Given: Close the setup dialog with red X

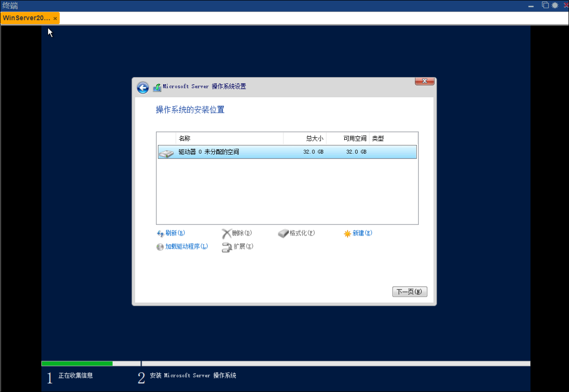Looking at the screenshot, I should tap(425, 81).
